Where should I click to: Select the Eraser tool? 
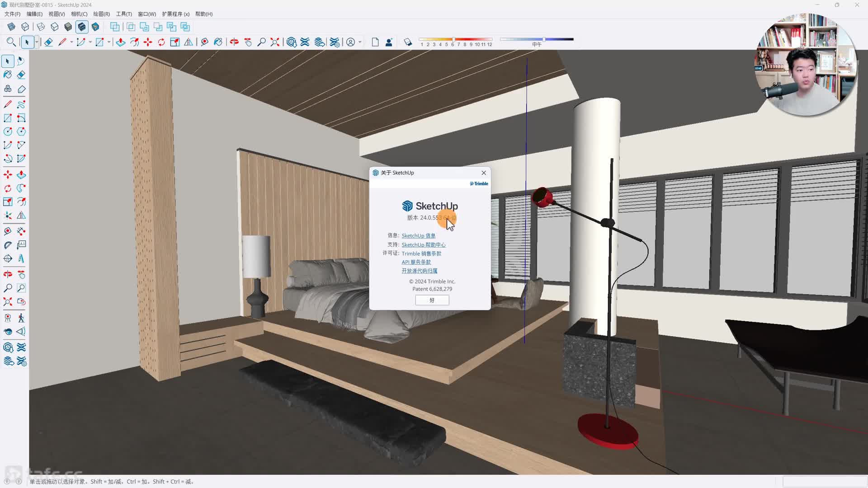48,42
